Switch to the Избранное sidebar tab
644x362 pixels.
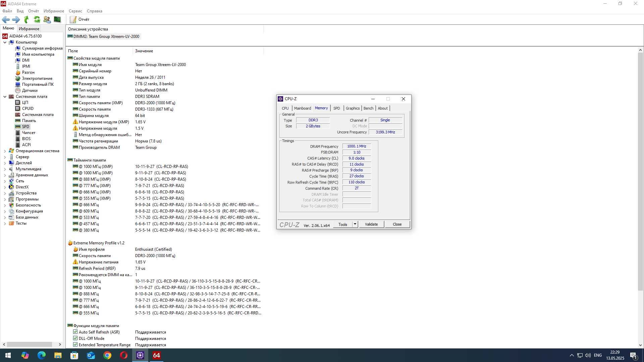[29, 29]
